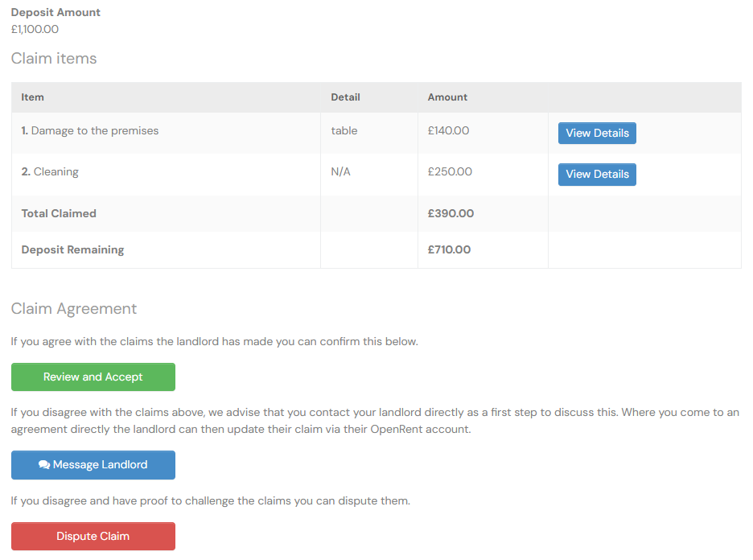Screen dimensions: 753x560
Task: Click the £1,100.00 deposit amount value
Action: click(x=35, y=30)
